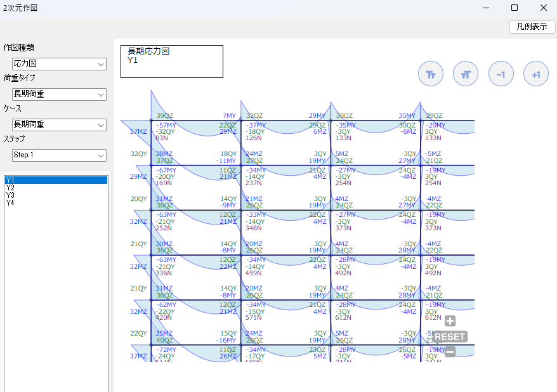Image resolution: width=557 pixels, height=392 pixels.
Task: Maximize the 2次元作図 window
Action: pyautogui.click(x=514, y=8)
